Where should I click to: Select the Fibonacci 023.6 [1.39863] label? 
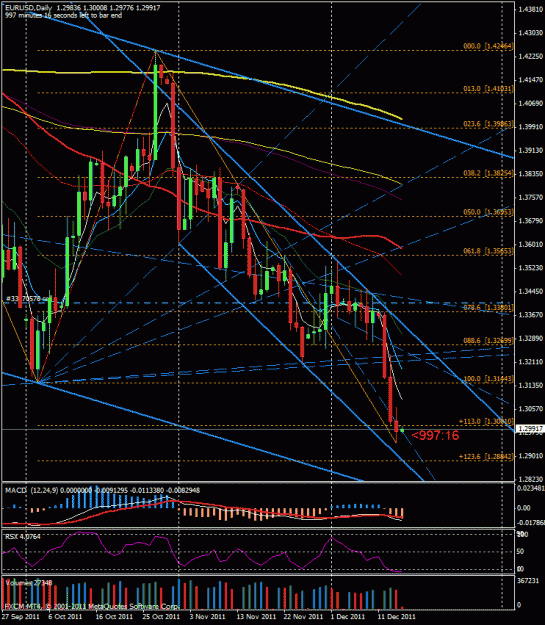488,124
